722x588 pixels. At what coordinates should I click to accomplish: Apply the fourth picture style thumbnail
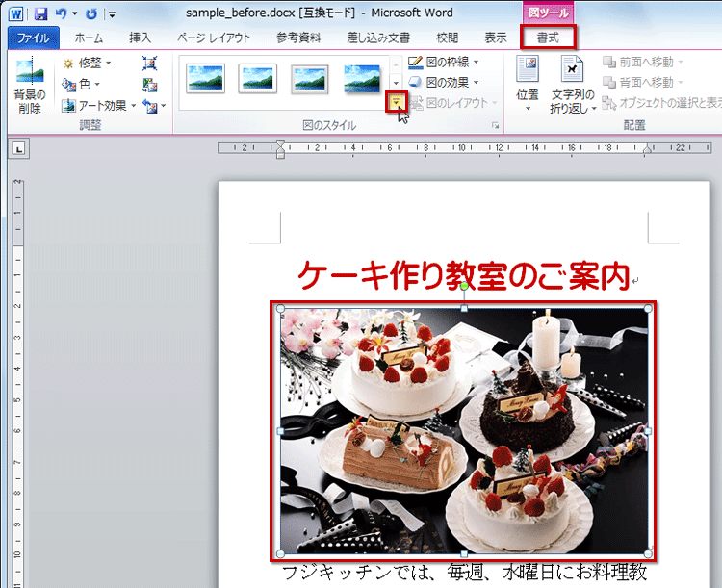click(362, 79)
